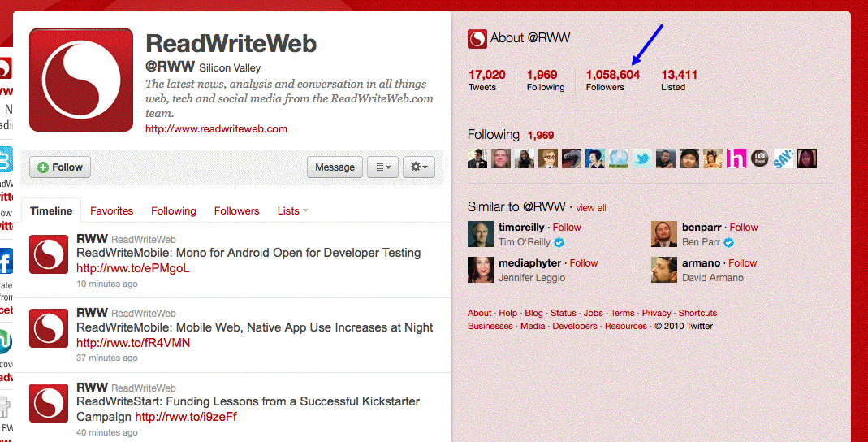
Task: Click the Follow button with plus icon
Action: (x=60, y=167)
